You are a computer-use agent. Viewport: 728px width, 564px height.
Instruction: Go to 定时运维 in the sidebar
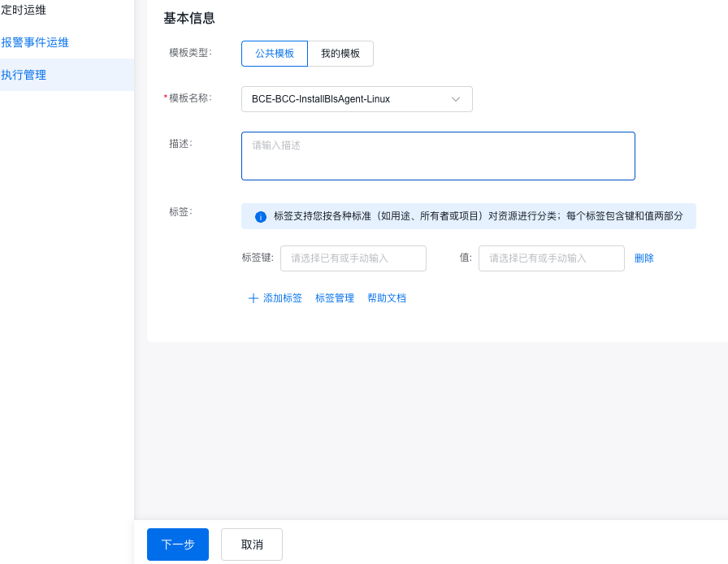24,10
